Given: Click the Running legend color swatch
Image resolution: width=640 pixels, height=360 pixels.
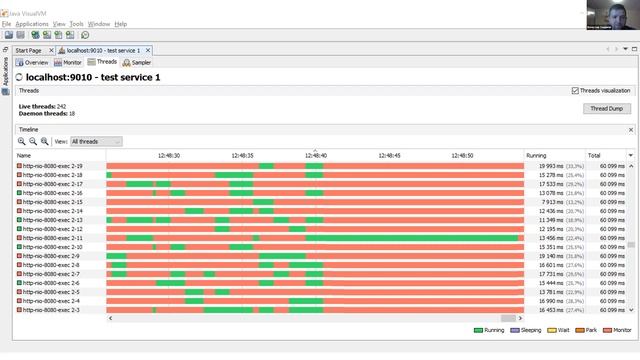Looking at the screenshot, I should click(x=478, y=330).
